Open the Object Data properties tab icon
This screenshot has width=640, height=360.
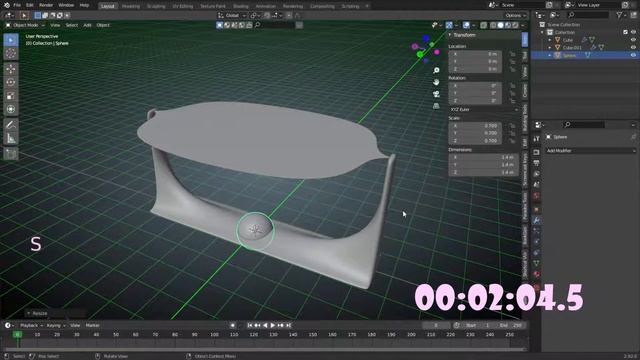[536, 263]
